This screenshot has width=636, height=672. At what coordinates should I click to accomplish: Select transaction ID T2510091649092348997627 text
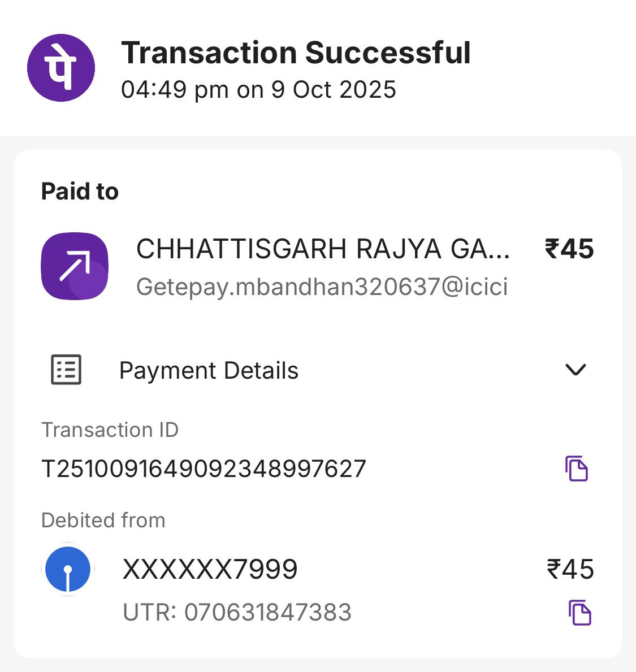[204, 469]
